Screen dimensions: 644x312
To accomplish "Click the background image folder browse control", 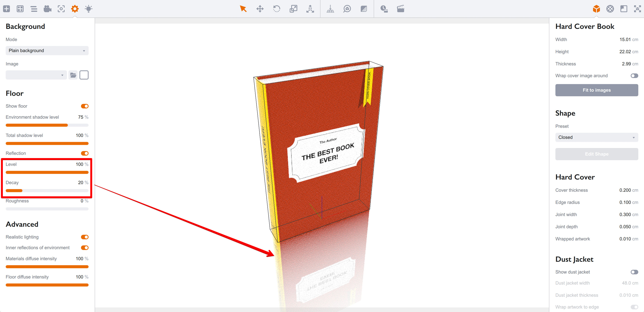I will (73, 75).
